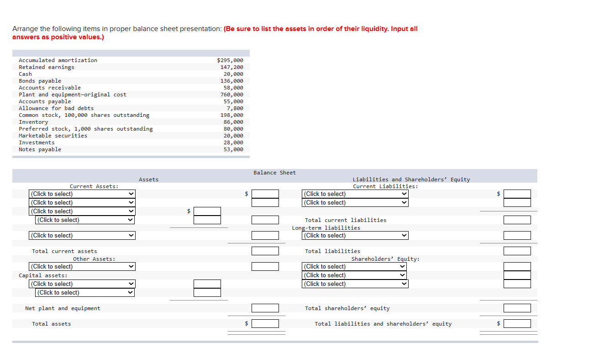Click the Total assets amount field

click(265, 323)
